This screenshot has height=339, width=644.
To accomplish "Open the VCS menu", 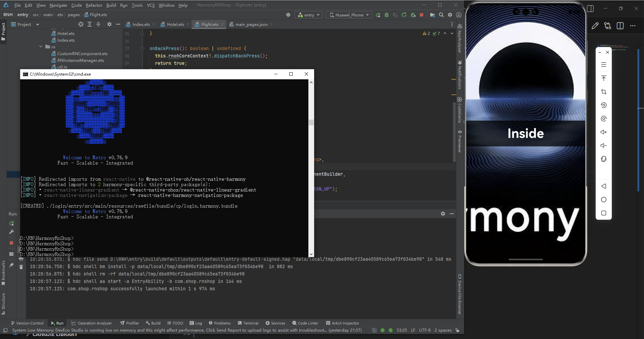I will 151,5.
